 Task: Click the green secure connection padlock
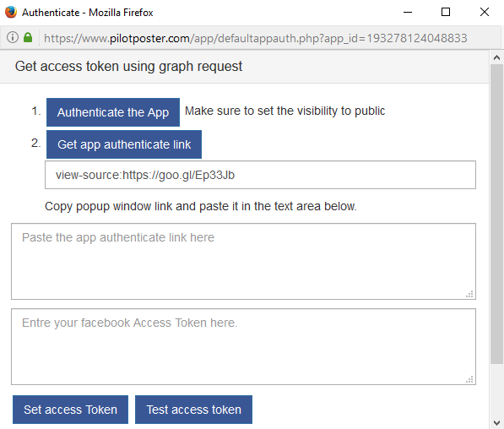click(28, 37)
